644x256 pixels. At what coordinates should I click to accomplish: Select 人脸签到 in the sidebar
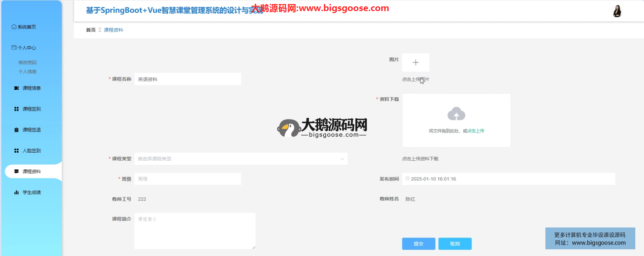[x=32, y=151]
